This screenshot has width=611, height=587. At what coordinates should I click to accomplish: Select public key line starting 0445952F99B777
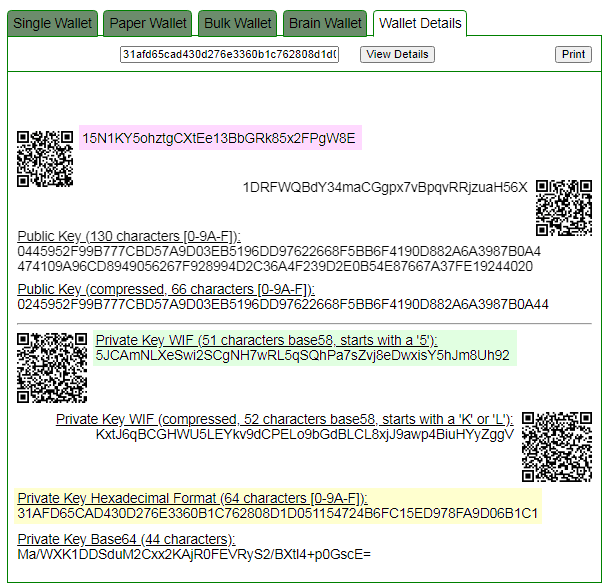pos(279,251)
